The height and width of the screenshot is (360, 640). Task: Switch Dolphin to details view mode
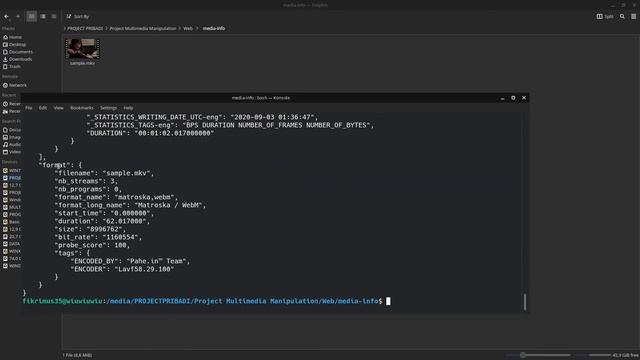54,16
